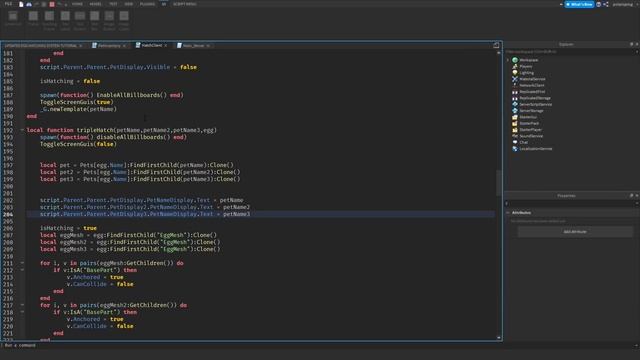Switch to the MODEL ribbon tab
The width and height of the screenshot is (640, 360).
96,4
